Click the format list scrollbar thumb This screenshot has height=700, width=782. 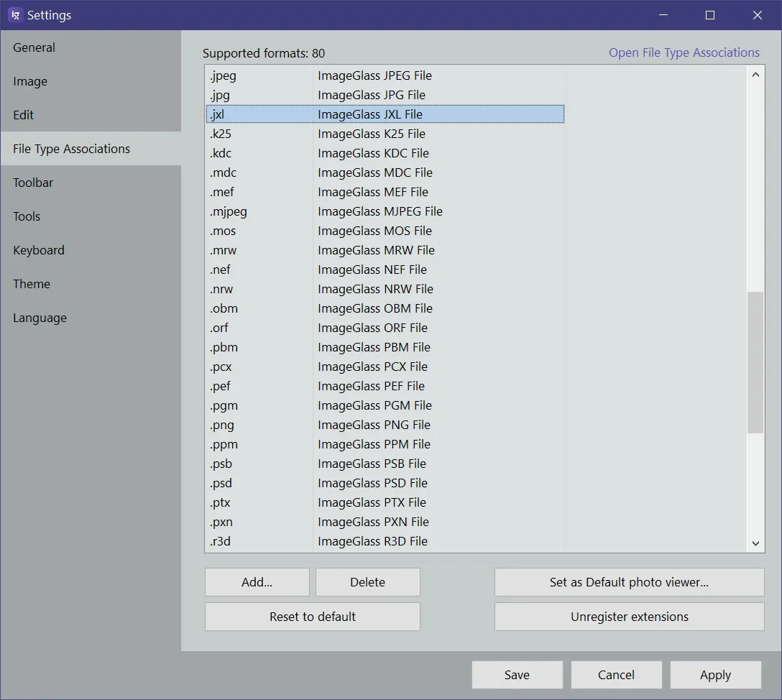click(x=755, y=362)
